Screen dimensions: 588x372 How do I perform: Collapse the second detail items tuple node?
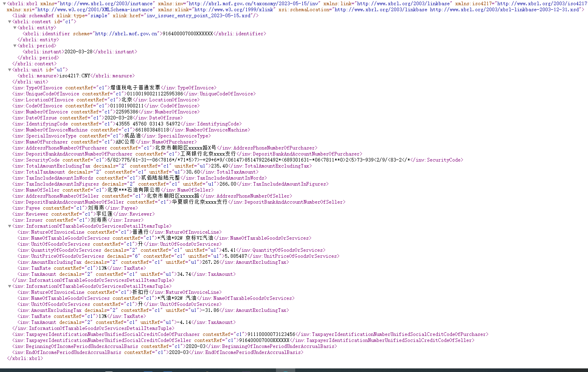coord(10,286)
